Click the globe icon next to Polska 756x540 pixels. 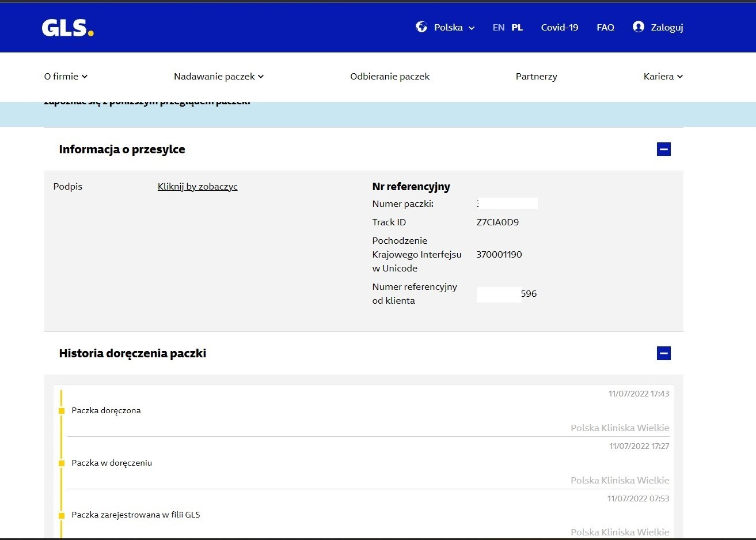coord(421,27)
